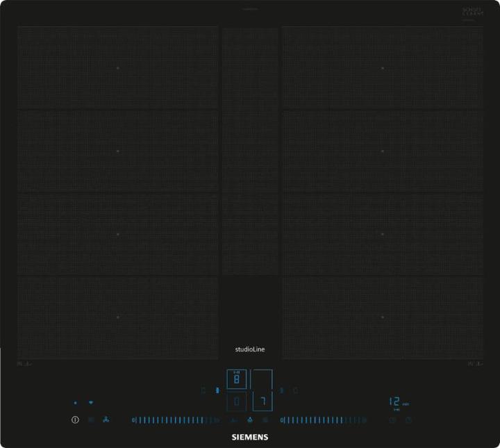
Task: Tap the SIEMENS brand logo
Action: pos(249,438)
